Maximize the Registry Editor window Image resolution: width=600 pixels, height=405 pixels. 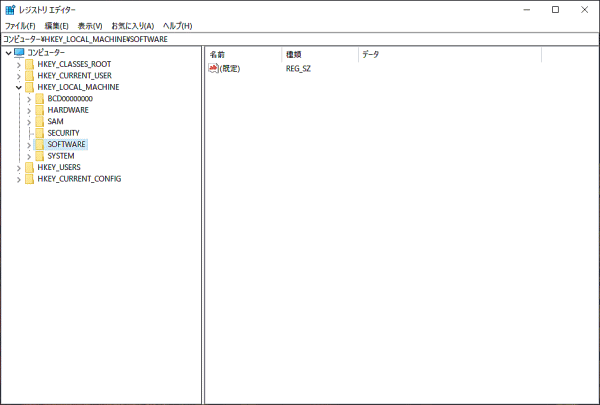[556, 10]
